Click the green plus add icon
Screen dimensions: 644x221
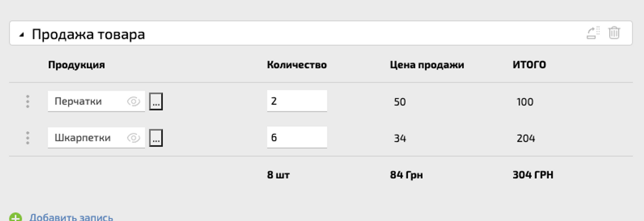coord(15,218)
